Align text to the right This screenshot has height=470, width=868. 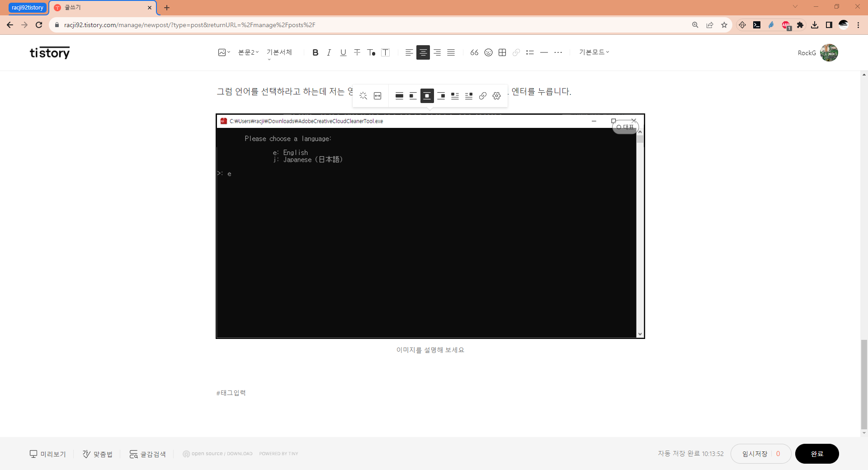[x=437, y=52]
